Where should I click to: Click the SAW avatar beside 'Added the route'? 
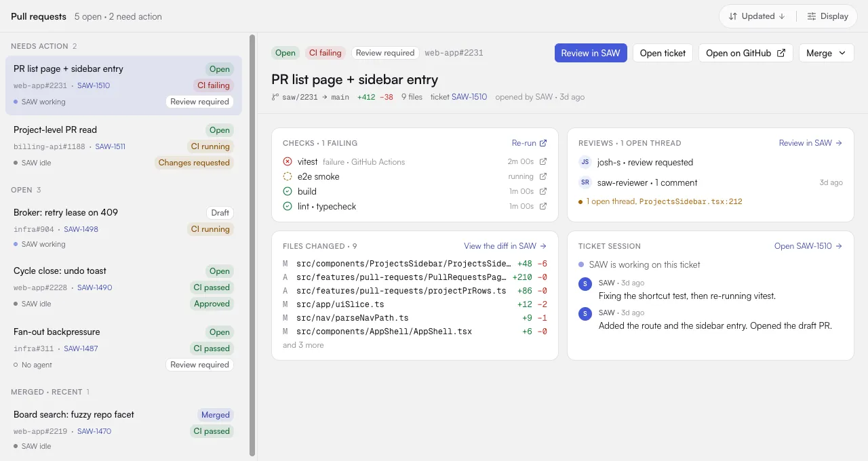585,313
